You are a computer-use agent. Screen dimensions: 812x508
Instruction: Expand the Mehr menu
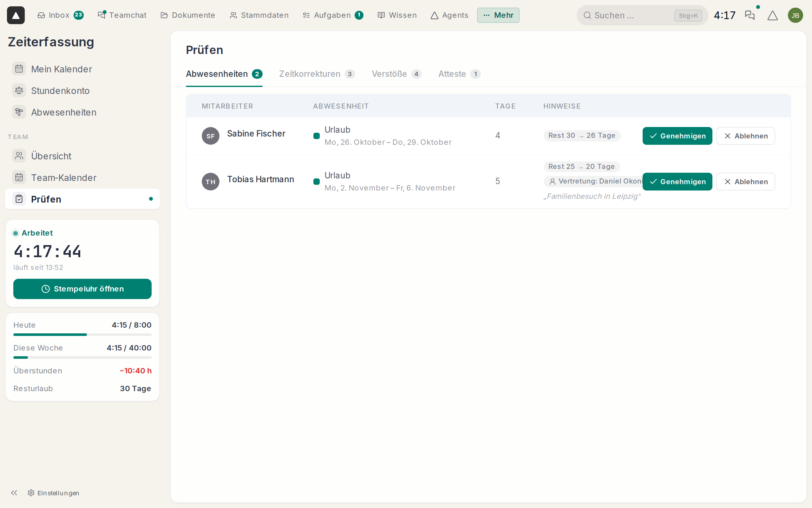498,15
